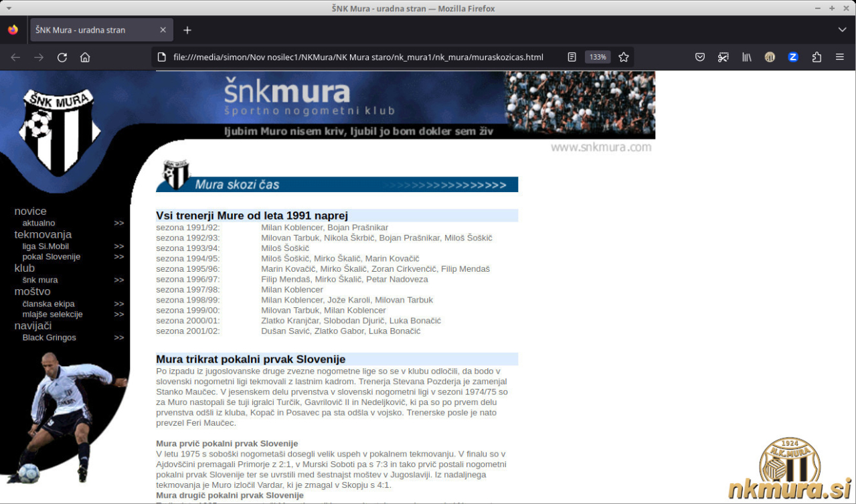
Task: Open the Firefox hamburger application menu
Action: (840, 58)
